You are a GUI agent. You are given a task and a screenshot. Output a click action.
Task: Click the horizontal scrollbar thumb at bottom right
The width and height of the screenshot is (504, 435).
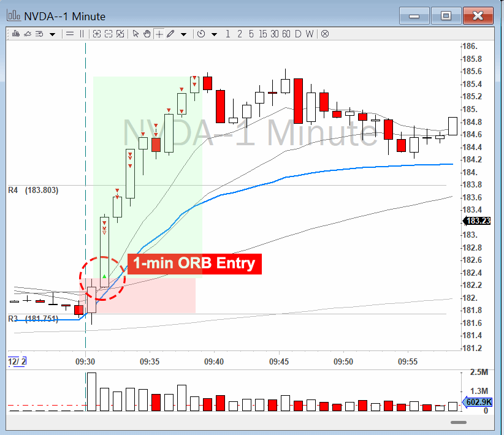point(458,422)
